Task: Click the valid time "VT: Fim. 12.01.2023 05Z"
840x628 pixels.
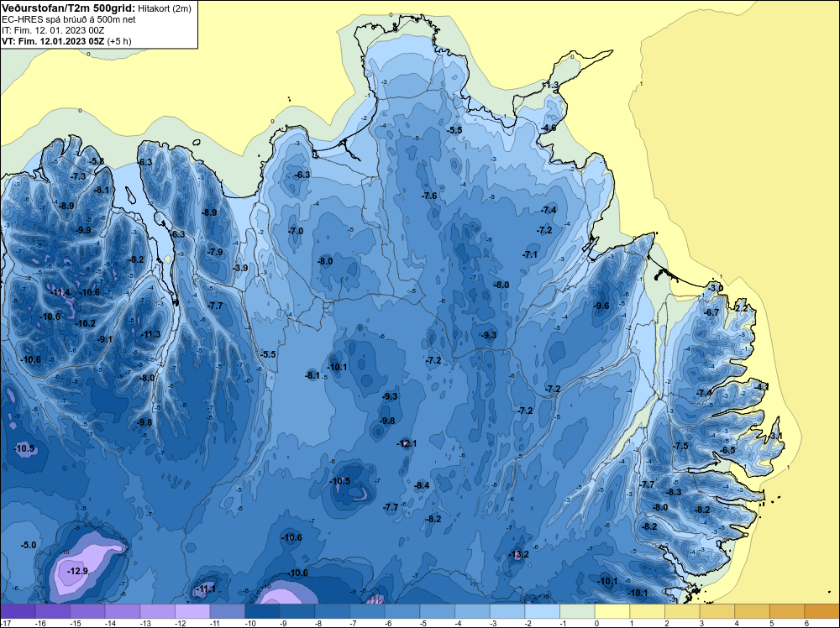Action: 54,40
